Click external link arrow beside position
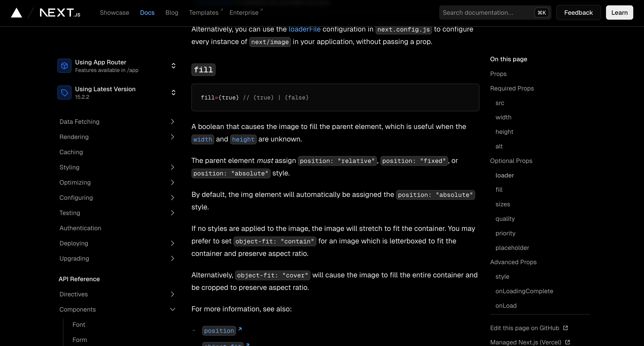Image resolution: width=644 pixels, height=346 pixels. coord(240,329)
